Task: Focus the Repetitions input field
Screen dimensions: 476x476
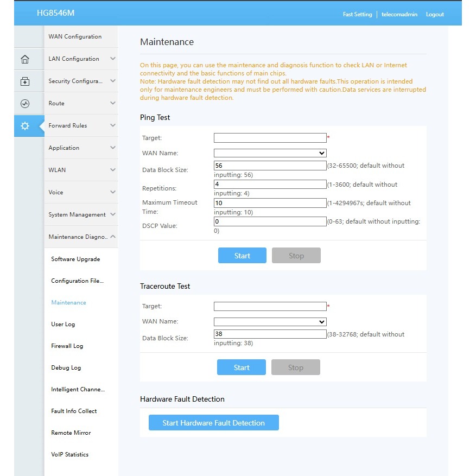Action: (x=270, y=185)
